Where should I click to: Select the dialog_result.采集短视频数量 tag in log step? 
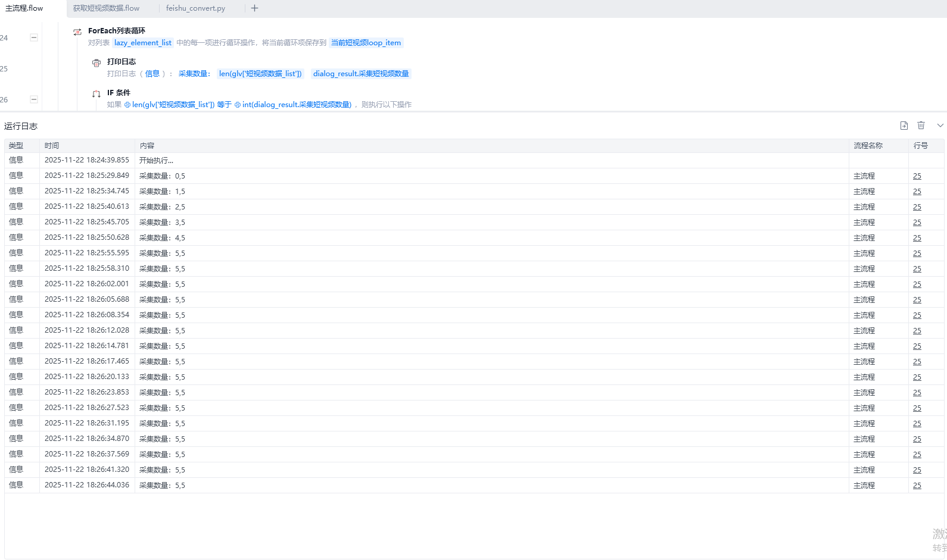click(361, 74)
